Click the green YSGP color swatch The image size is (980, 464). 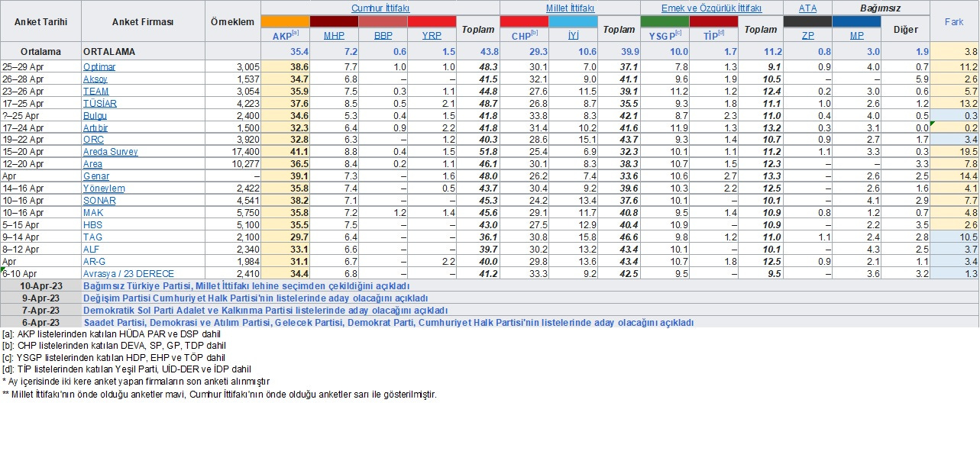[x=665, y=21]
